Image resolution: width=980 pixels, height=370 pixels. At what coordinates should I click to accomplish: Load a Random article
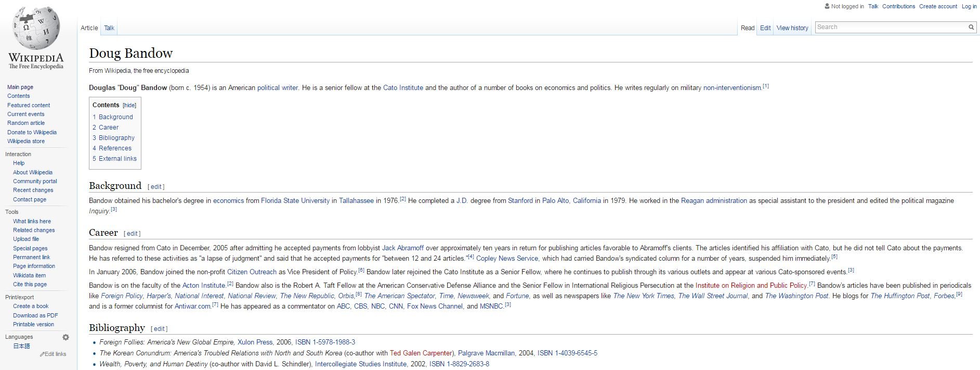tap(26, 123)
